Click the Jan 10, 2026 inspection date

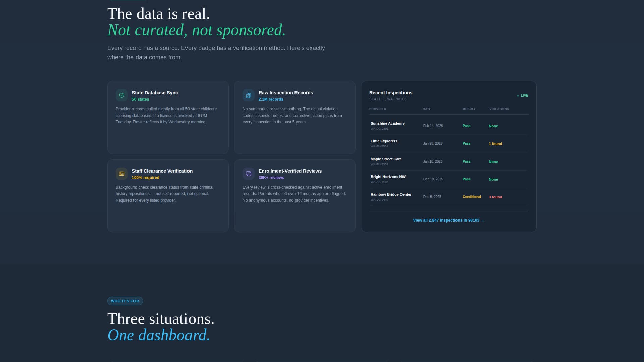[x=433, y=162]
